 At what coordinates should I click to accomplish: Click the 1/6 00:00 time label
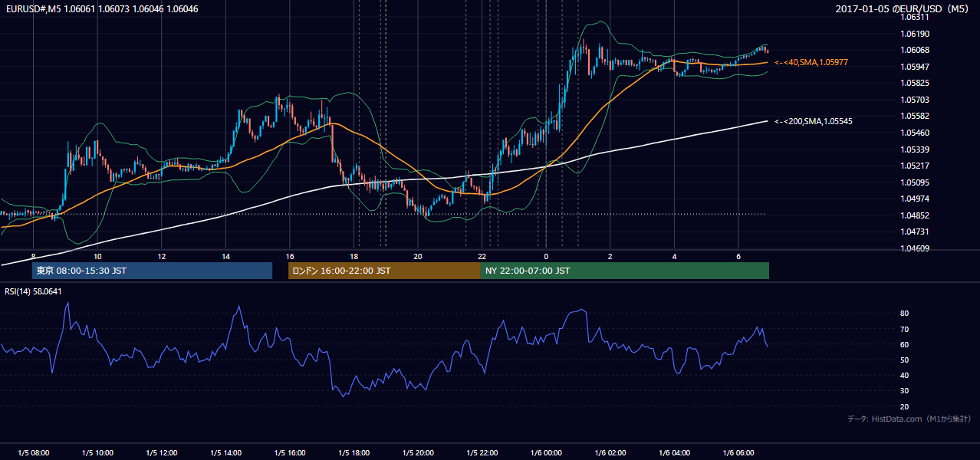coord(546,453)
